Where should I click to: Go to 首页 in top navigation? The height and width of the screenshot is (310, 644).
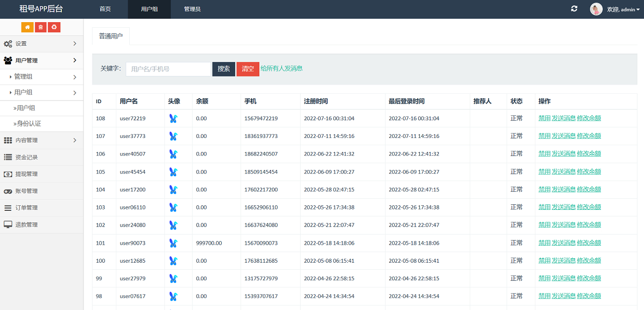[105, 9]
